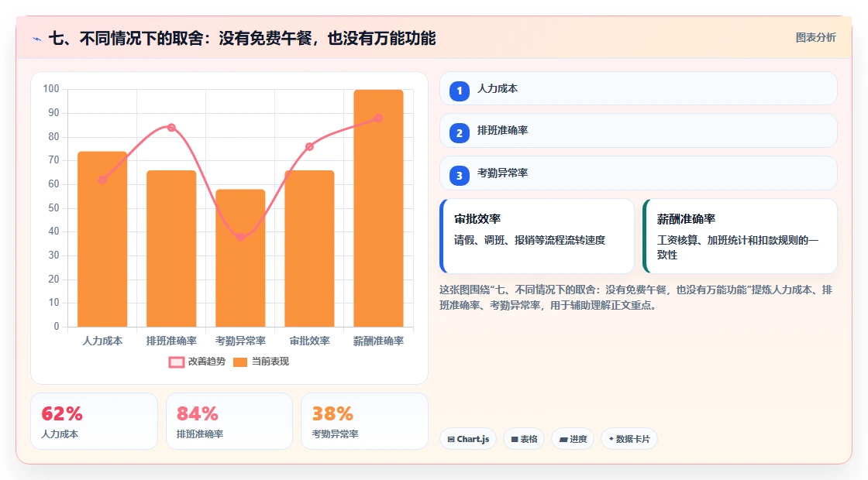868x480 pixels.
Task: Click the 进度 tag
Action: [x=573, y=439]
